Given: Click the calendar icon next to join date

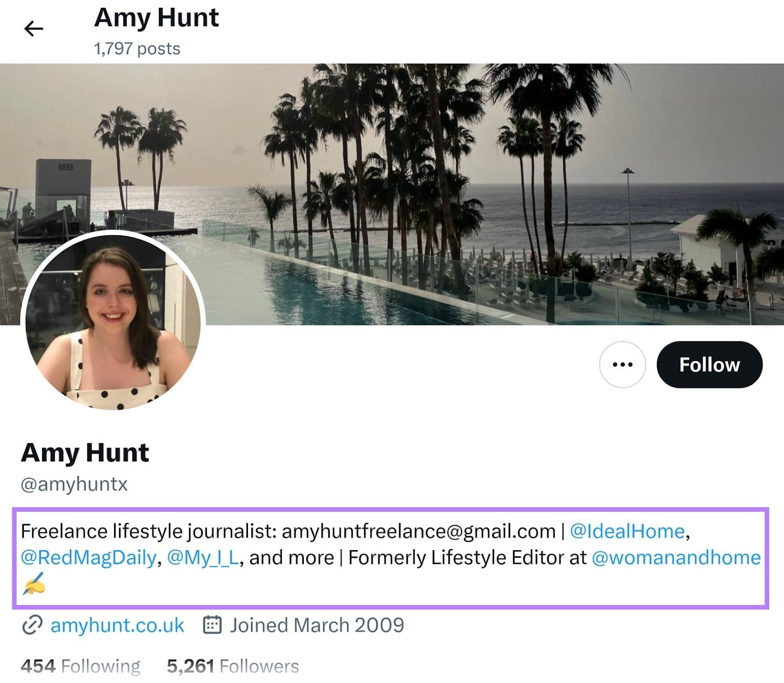Looking at the screenshot, I should pos(213,625).
